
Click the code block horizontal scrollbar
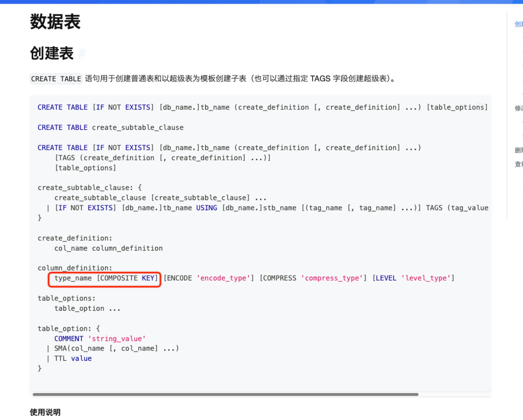point(225,395)
